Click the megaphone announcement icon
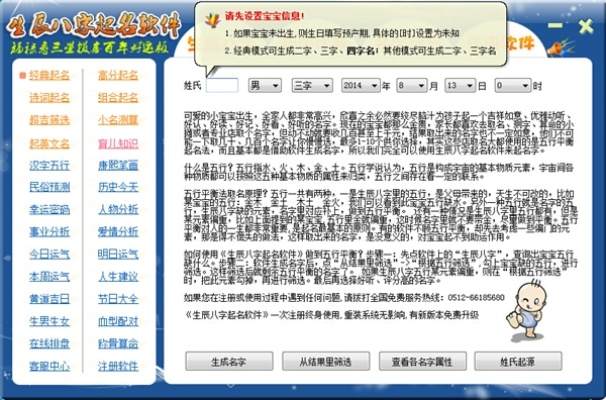 tap(560, 48)
